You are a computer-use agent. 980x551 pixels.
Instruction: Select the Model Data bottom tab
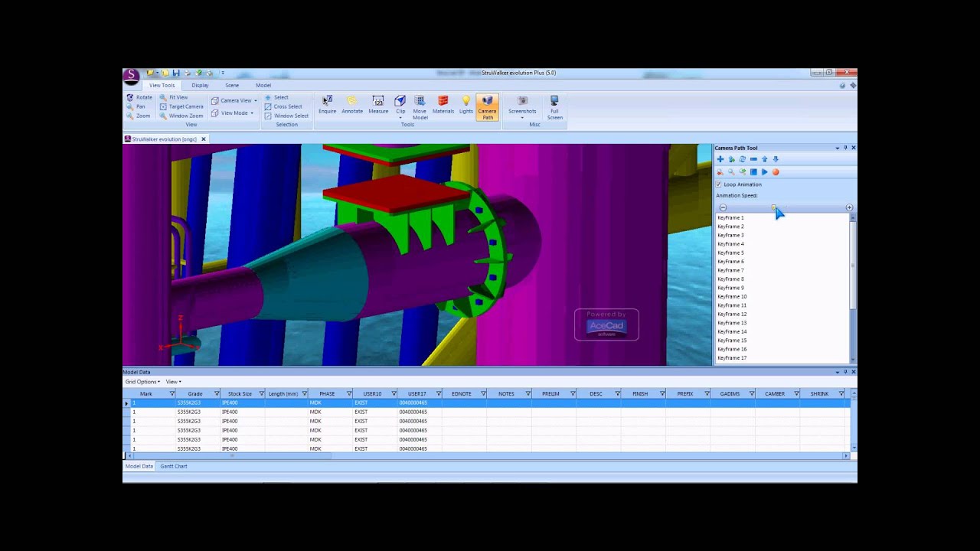[139, 466]
